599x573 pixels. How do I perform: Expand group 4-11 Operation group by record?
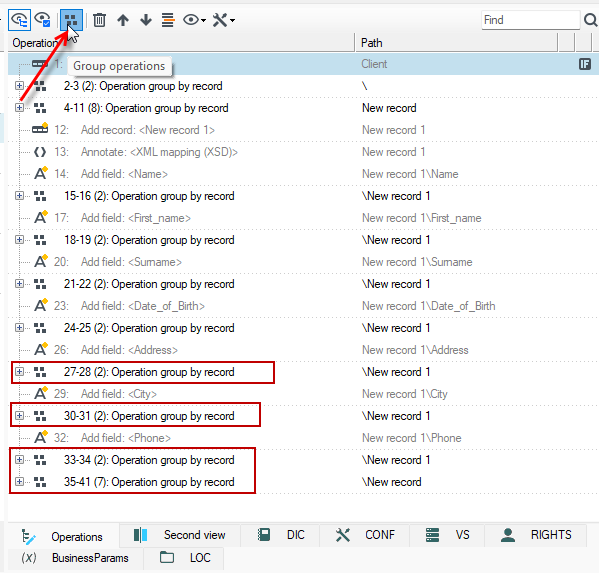19,108
